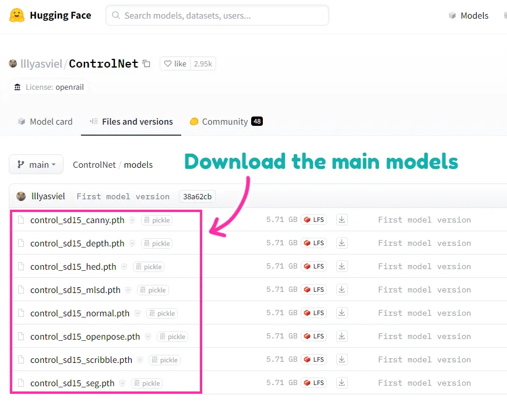Download control_sd15_depth.pth using the download icon
Viewport: 507px width, 420px height.
coord(341,243)
